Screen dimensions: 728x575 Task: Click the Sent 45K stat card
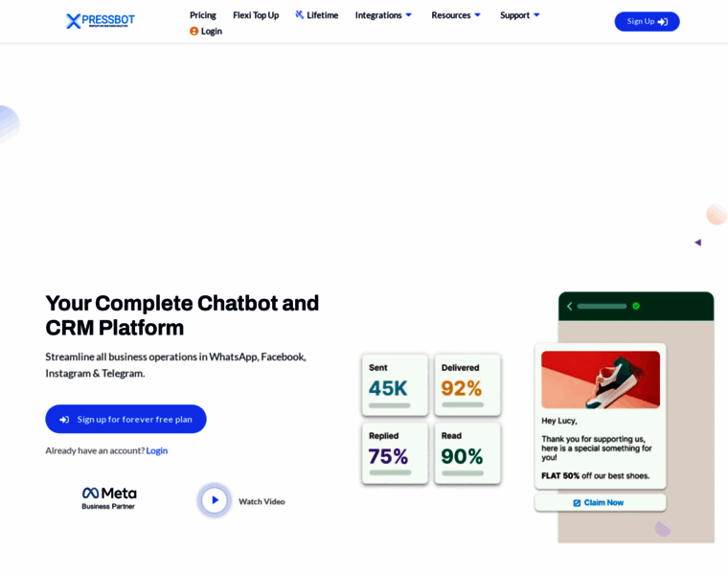click(395, 384)
